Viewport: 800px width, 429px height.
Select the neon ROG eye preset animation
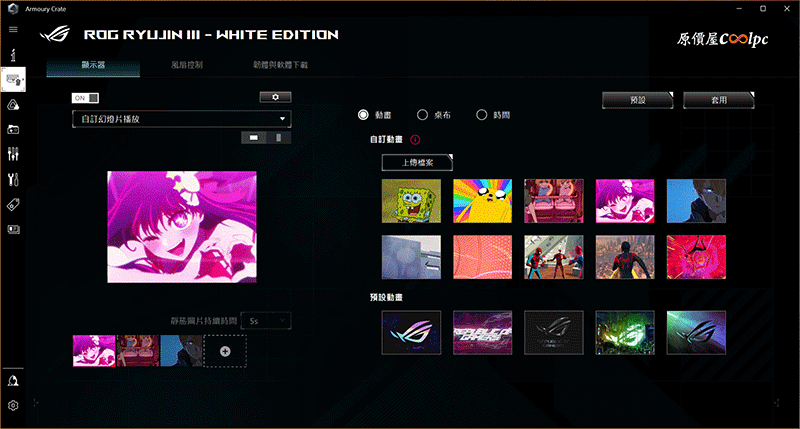(411, 333)
